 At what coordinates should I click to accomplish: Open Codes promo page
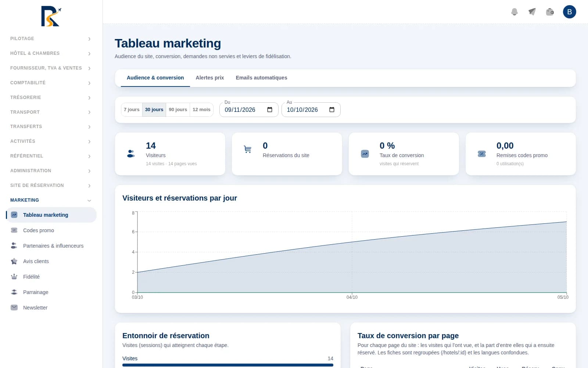(x=51, y=230)
